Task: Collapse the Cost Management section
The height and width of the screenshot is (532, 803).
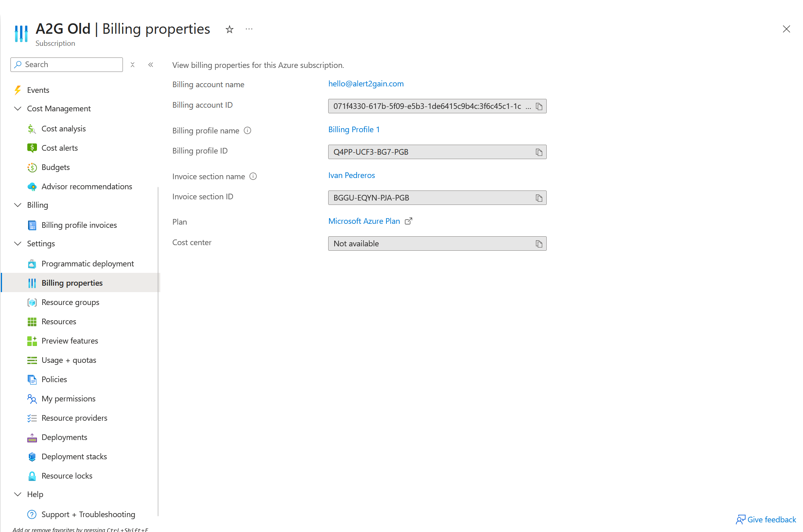Action: (18, 108)
